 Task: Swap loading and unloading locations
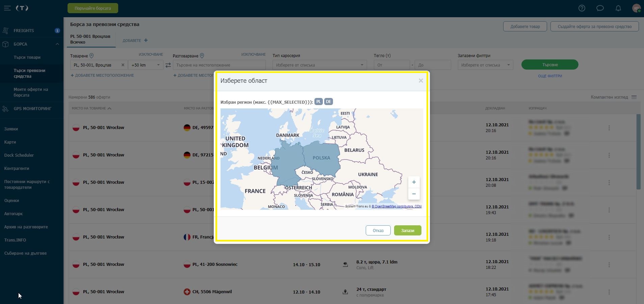(168, 65)
